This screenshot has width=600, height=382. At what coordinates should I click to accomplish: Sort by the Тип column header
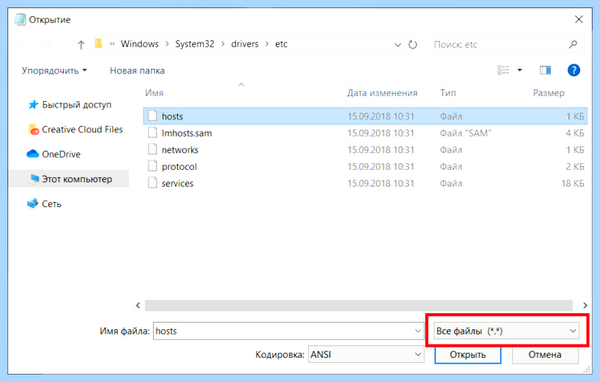point(448,93)
